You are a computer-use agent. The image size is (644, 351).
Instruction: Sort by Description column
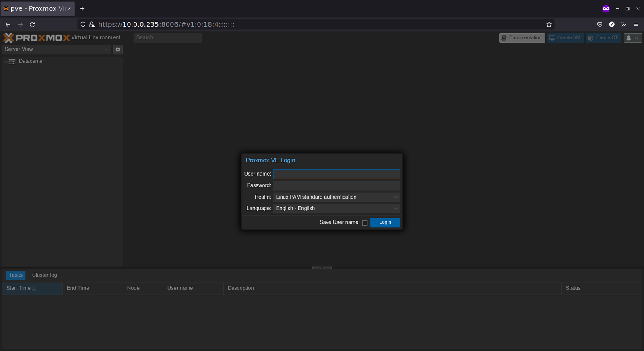(x=392, y=288)
